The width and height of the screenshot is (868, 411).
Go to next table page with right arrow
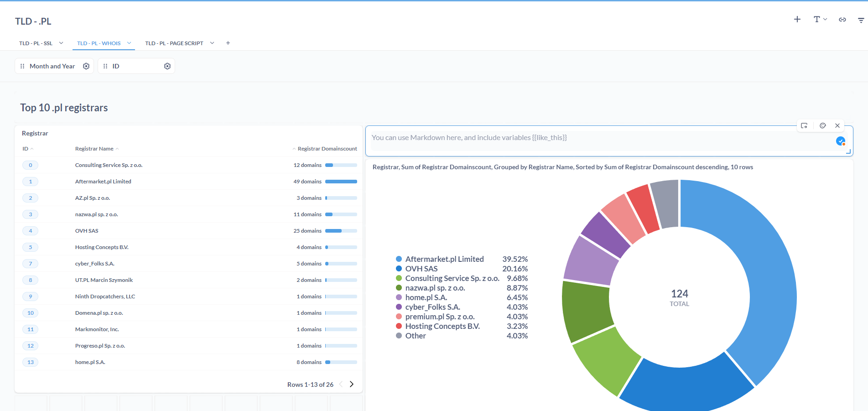tap(351, 384)
